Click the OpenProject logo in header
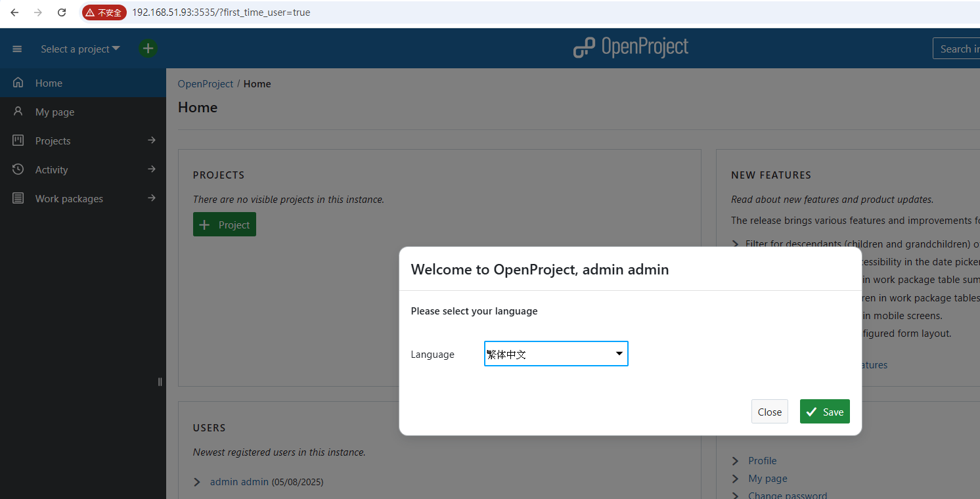980x499 pixels. pos(631,48)
